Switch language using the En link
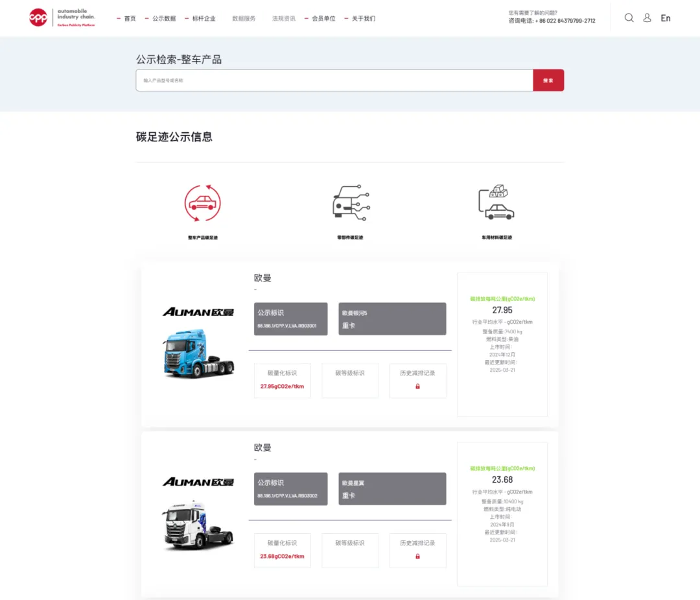 [666, 18]
